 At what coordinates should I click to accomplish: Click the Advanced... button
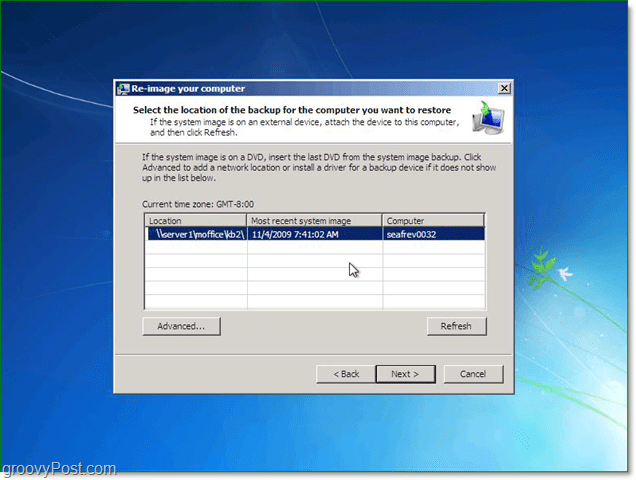pyautogui.click(x=181, y=326)
